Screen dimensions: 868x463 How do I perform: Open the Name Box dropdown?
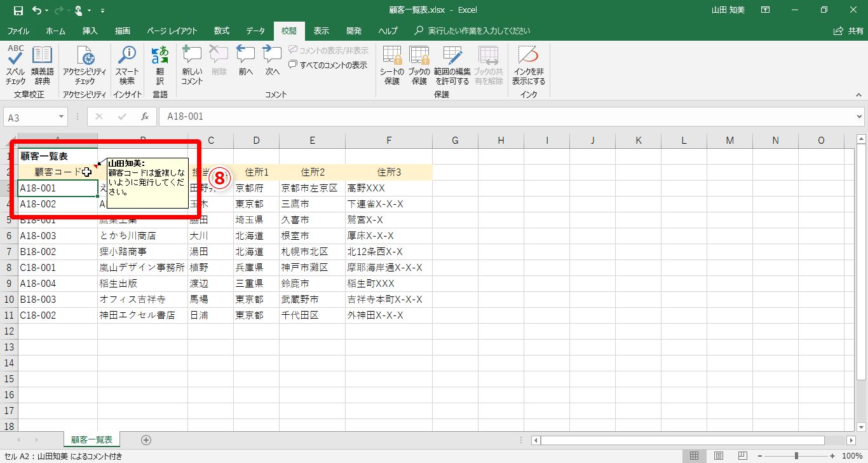61,117
